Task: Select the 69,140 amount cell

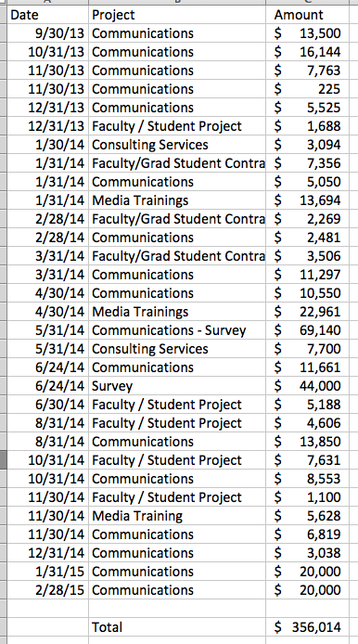Action: [307, 330]
